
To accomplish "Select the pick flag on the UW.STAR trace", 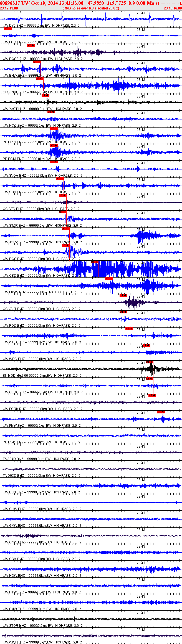I will click(x=63, y=212).
